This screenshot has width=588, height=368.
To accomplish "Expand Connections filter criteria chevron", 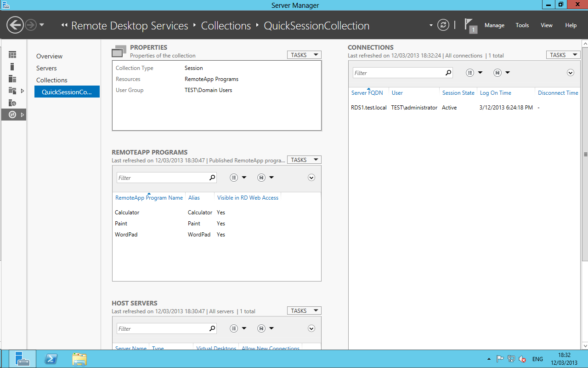I will point(571,73).
